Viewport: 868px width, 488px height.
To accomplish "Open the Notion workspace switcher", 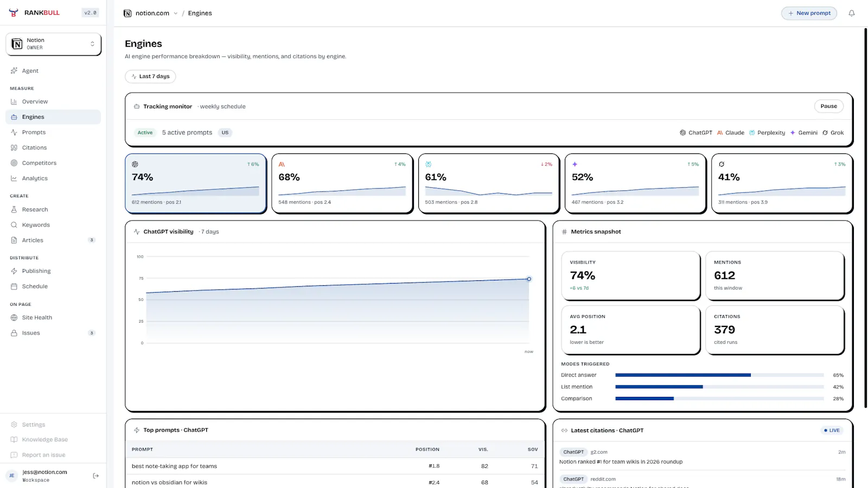I will click(x=53, y=44).
